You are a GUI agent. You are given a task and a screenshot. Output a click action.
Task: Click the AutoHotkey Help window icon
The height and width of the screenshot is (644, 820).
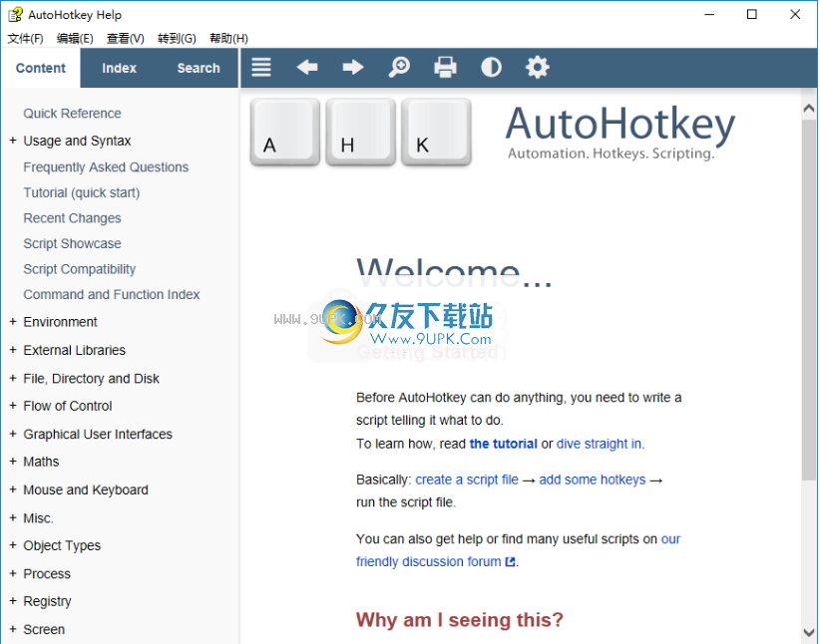pyautogui.click(x=15, y=15)
